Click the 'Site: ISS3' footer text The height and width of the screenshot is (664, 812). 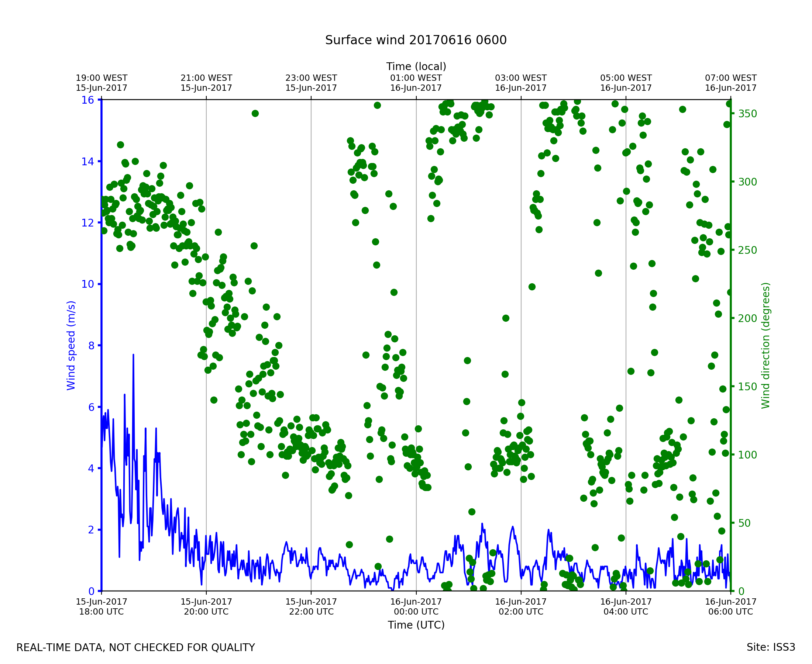click(x=771, y=647)
